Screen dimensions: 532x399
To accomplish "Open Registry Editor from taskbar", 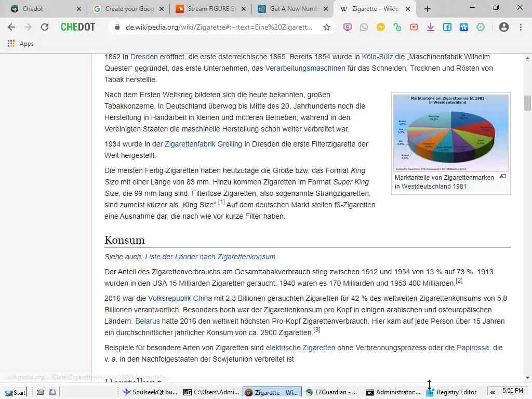I will coord(451,392).
